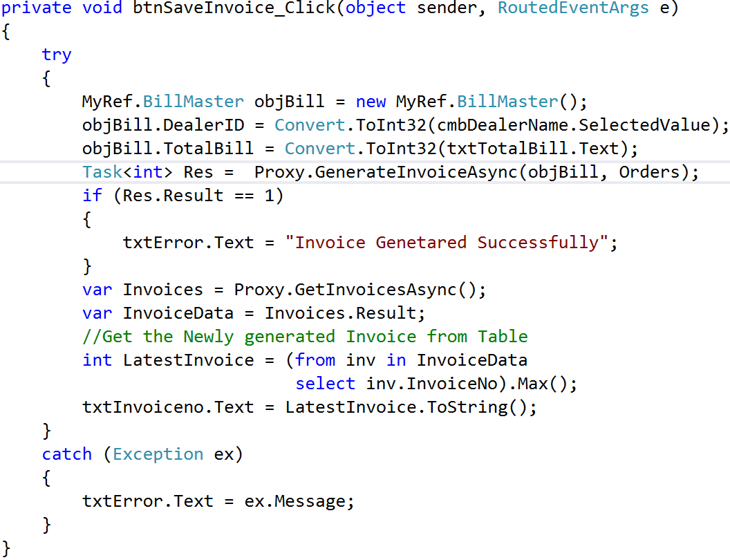Click the select keyword in the LINQ query
Image resolution: width=730 pixels, height=560 pixels.
point(325,384)
